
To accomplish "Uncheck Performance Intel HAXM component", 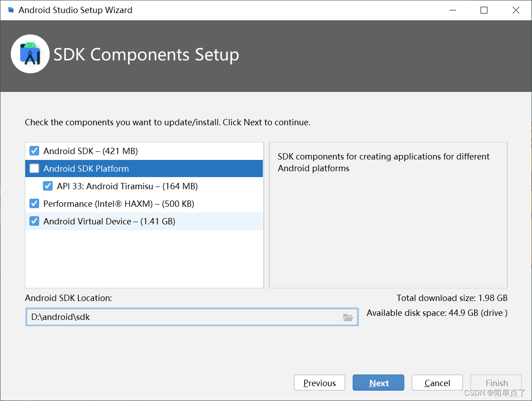I will coord(34,203).
